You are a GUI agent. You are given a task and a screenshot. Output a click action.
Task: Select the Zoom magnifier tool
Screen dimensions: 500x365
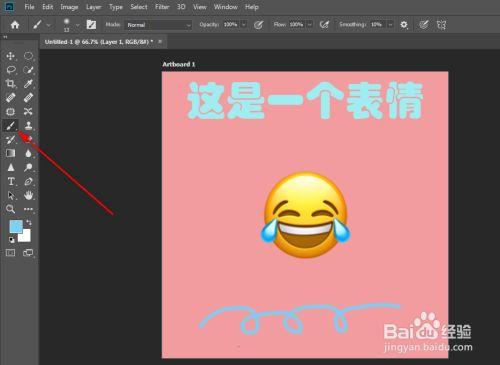(x=10, y=209)
